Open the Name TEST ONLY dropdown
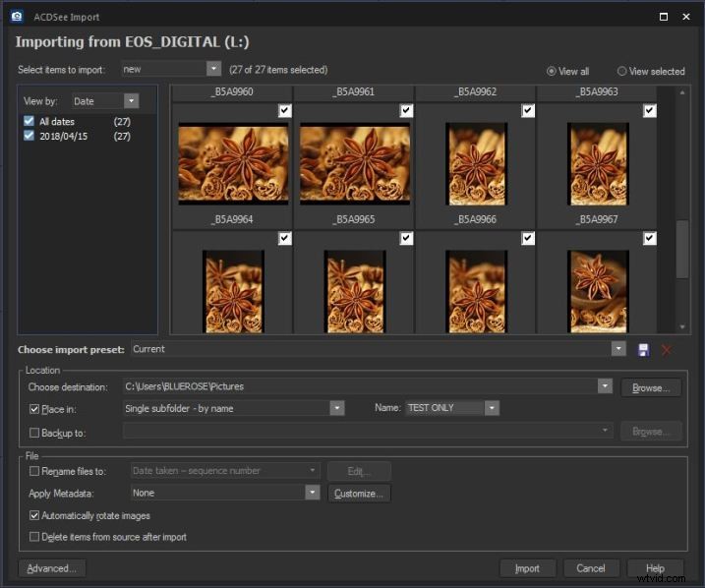The height and width of the screenshot is (588, 705). (492, 408)
